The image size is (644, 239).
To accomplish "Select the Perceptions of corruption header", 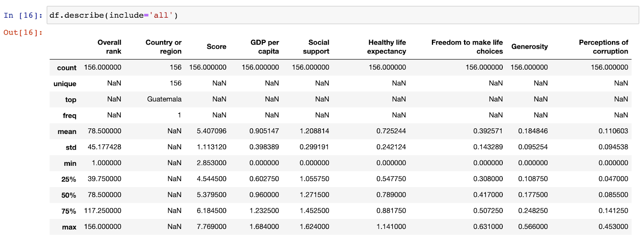I will (603, 47).
